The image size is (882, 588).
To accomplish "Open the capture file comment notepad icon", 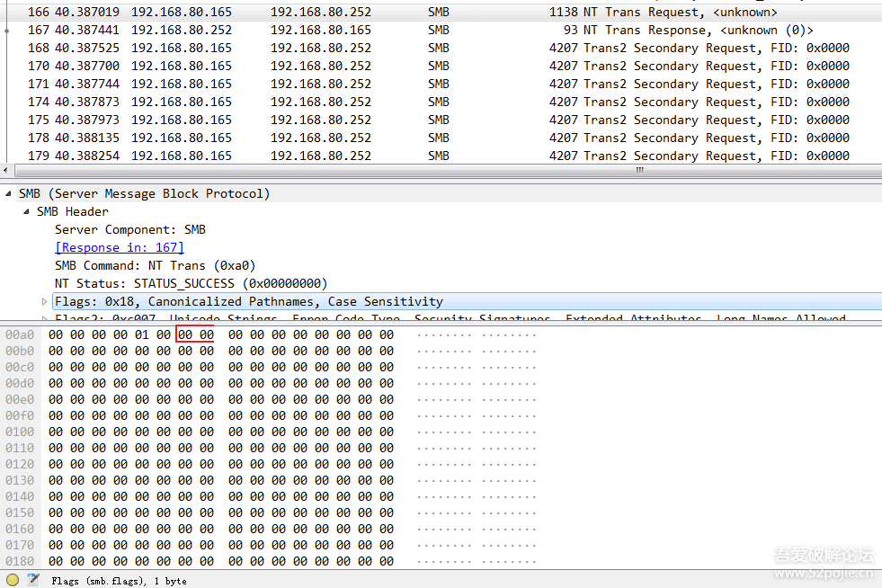I will (x=33, y=580).
